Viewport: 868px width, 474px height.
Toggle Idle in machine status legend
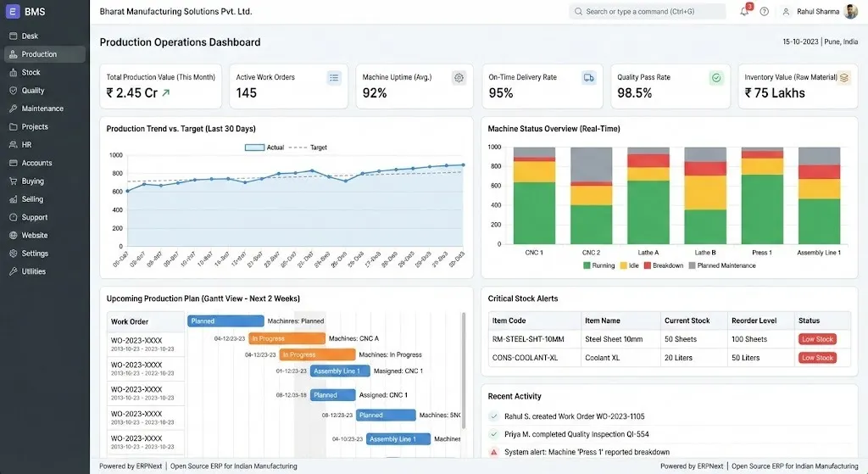(x=630, y=265)
